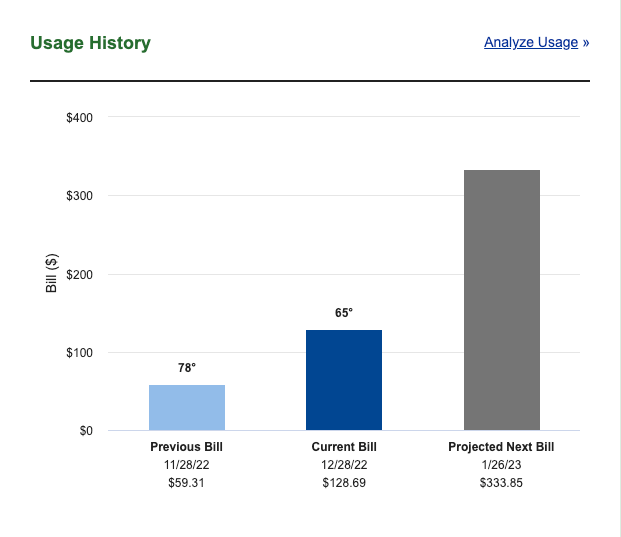Click the $59.31 bill amount
This screenshot has width=621, height=537.
[x=187, y=483]
